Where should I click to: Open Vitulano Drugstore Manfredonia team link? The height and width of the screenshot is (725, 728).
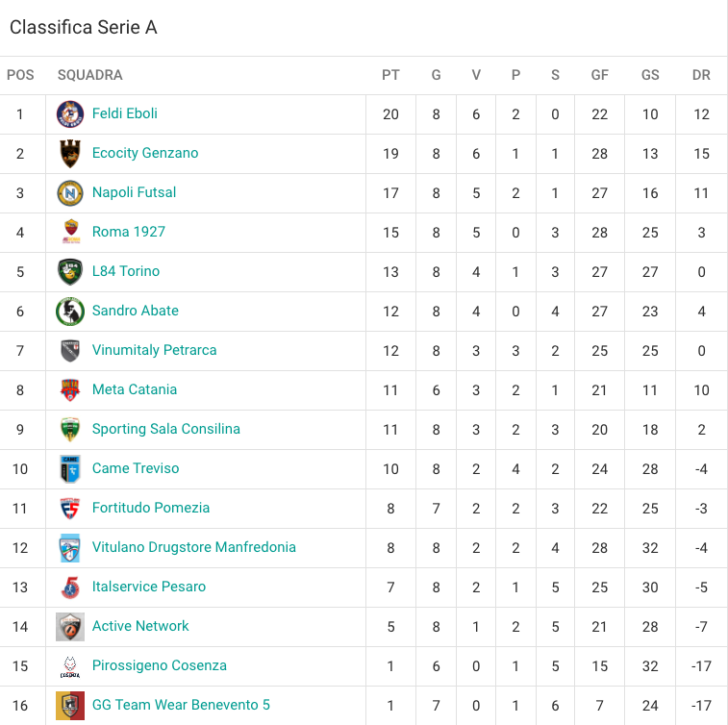pyautogui.click(x=193, y=547)
